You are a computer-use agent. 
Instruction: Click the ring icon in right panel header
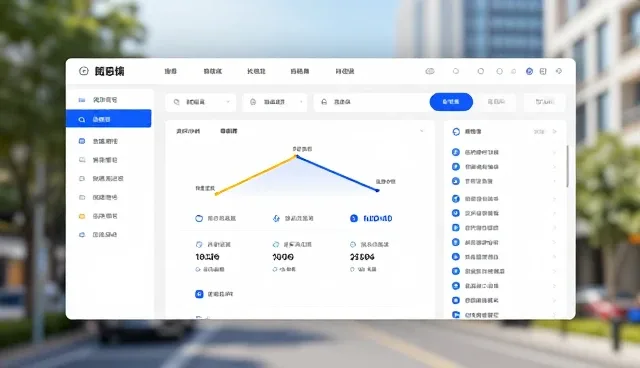point(456,132)
